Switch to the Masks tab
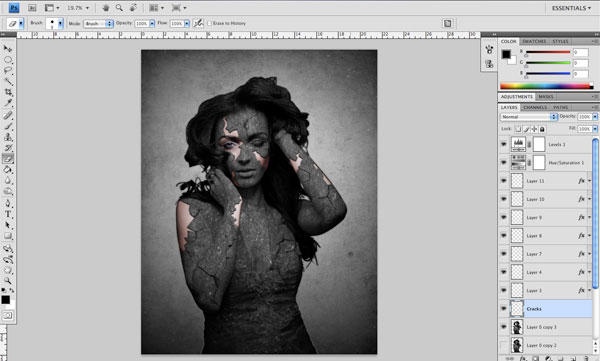Image resolution: width=600 pixels, height=361 pixels. pos(546,97)
